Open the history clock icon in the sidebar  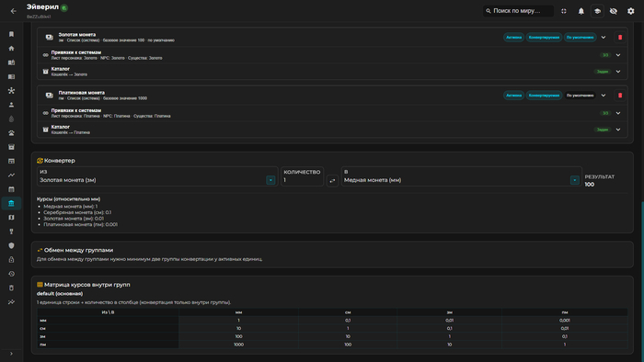pyautogui.click(x=11, y=274)
